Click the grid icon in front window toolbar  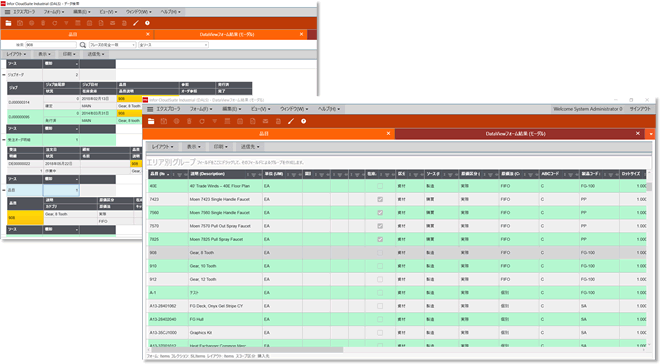pyautogui.click(x=227, y=121)
